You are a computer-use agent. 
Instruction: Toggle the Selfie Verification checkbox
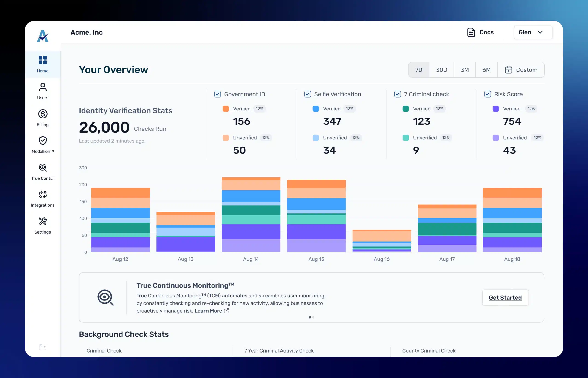(x=307, y=94)
